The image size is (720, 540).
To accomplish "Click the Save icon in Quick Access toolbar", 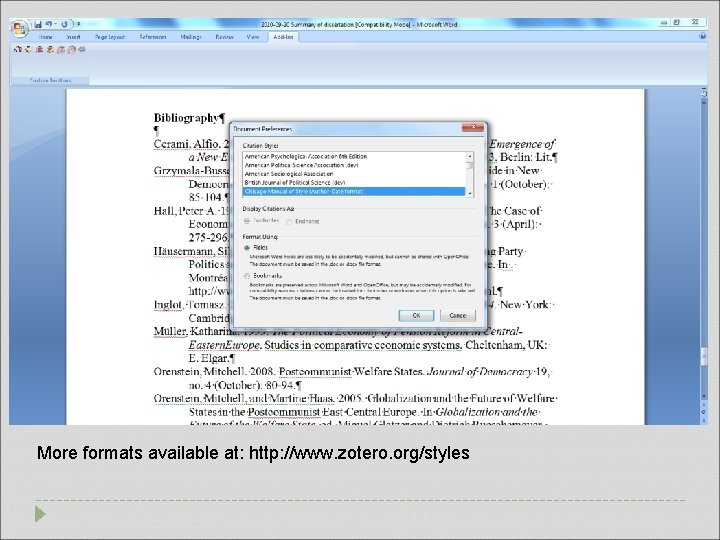I will point(38,24).
